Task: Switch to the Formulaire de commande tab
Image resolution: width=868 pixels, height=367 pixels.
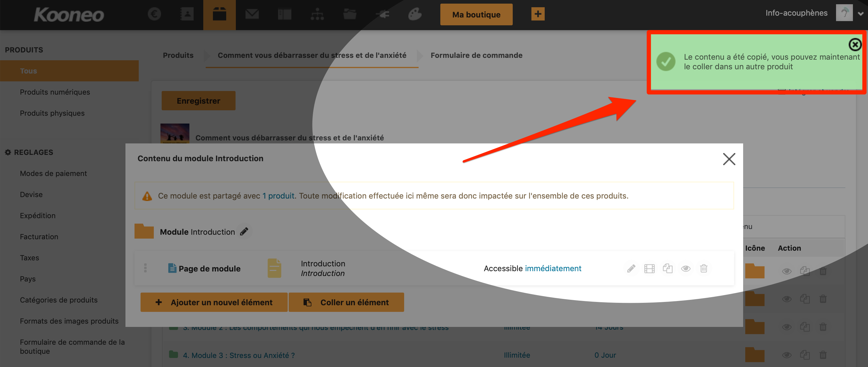Action: tap(476, 55)
